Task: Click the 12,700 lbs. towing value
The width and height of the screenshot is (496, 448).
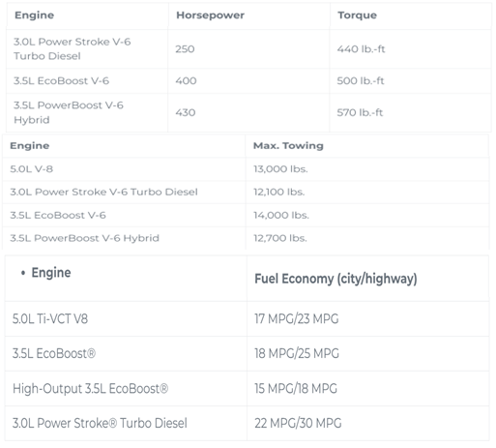Action: (280, 238)
